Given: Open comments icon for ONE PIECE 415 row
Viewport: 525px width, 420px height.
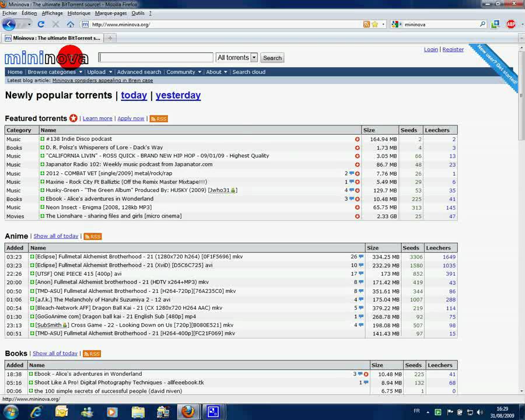Looking at the screenshot, I should [x=361, y=274].
